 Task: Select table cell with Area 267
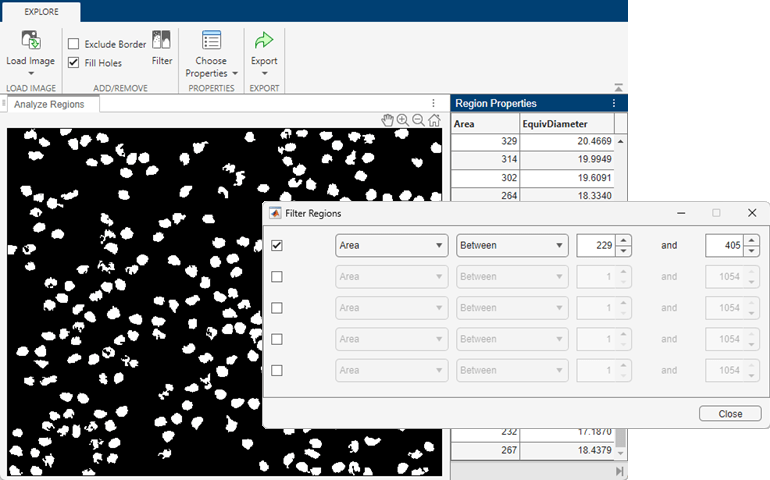tap(485, 450)
